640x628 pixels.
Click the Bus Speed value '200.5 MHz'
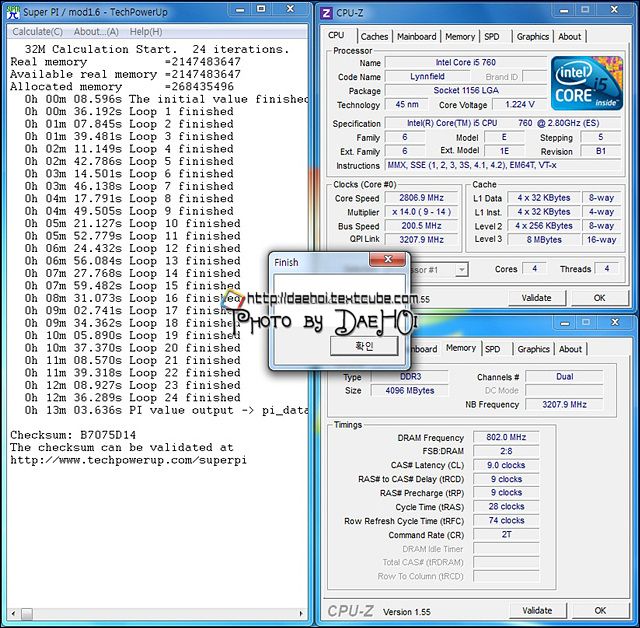click(x=421, y=226)
